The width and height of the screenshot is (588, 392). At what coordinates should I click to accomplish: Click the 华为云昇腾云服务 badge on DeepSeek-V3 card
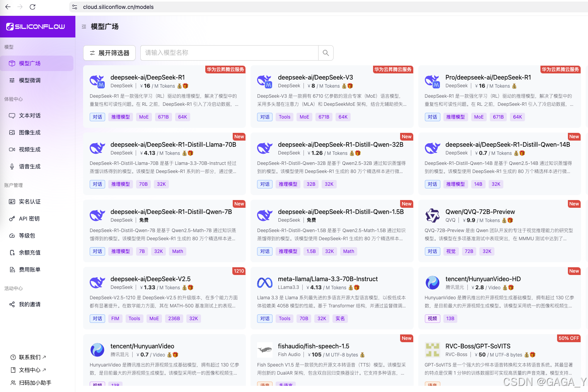[393, 70]
